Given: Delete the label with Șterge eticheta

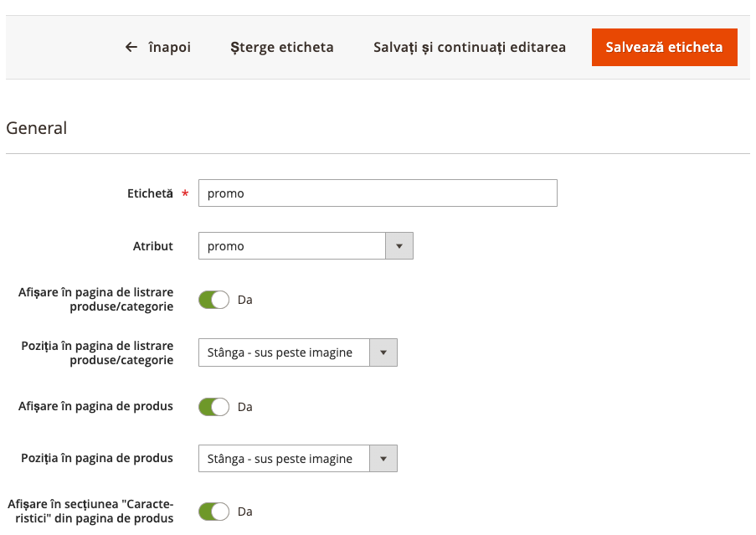Looking at the screenshot, I should click(282, 47).
